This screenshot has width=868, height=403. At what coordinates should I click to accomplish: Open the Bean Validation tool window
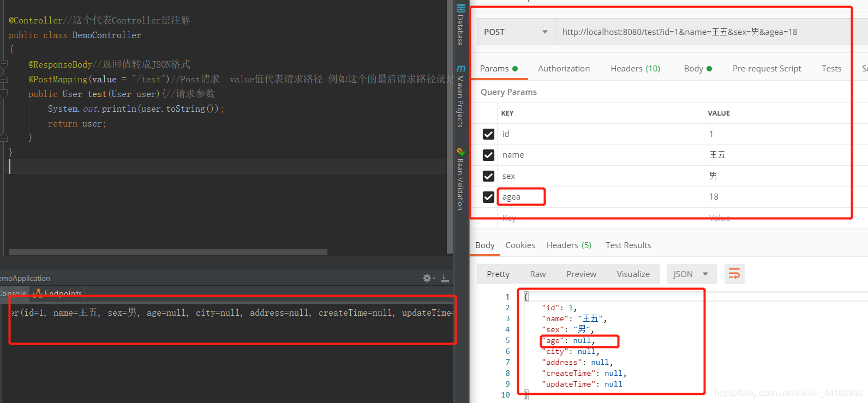(x=461, y=179)
